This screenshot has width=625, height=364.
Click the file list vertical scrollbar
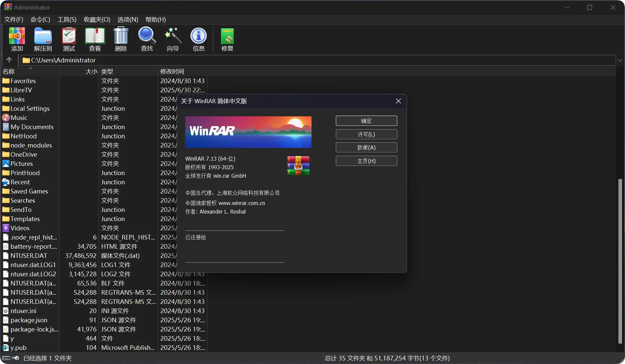coord(620,261)
